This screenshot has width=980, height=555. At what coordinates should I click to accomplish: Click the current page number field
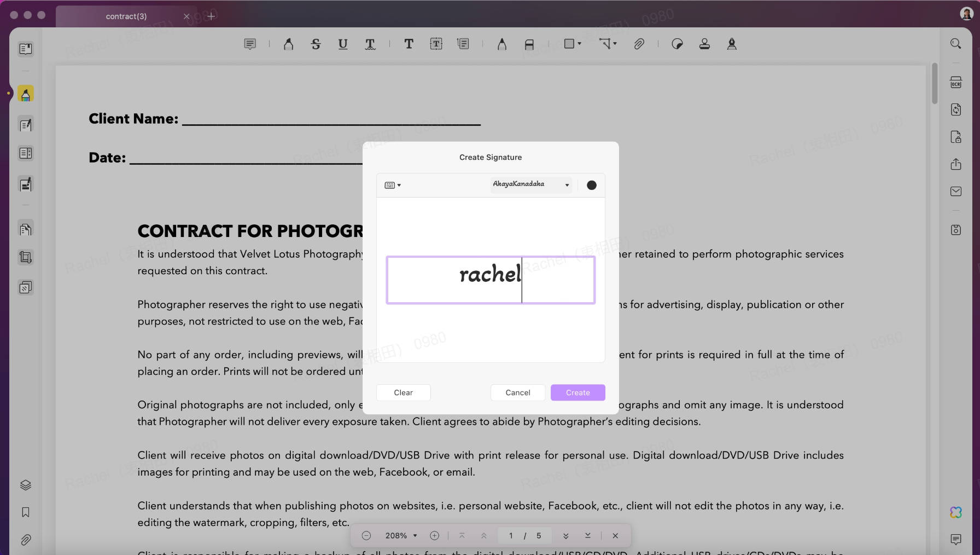click(x=511, y=535)
